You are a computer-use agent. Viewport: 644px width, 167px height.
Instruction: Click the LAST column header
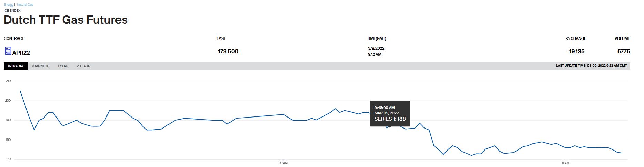(x=221, y=38)
